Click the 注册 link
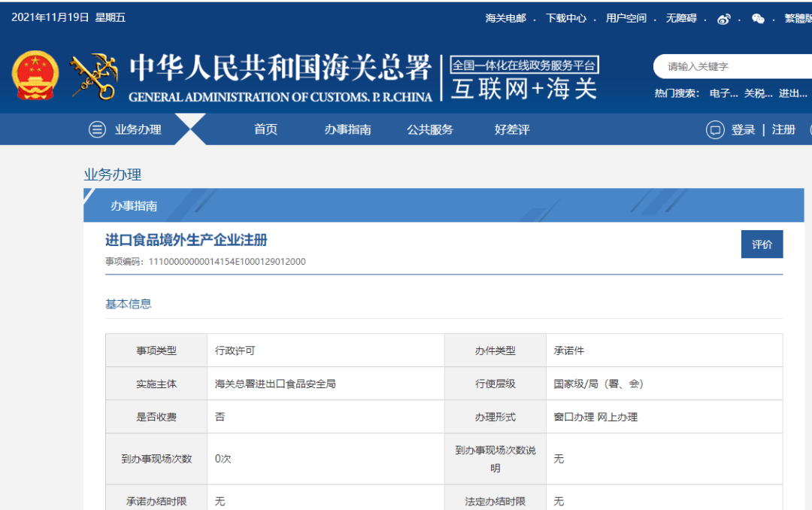The image size is (812, 510). [783, 129]
